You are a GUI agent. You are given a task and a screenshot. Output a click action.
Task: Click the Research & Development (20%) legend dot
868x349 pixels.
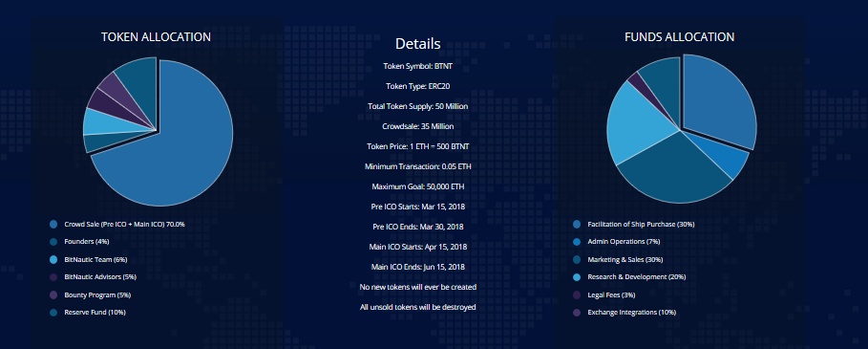(577, 277)
